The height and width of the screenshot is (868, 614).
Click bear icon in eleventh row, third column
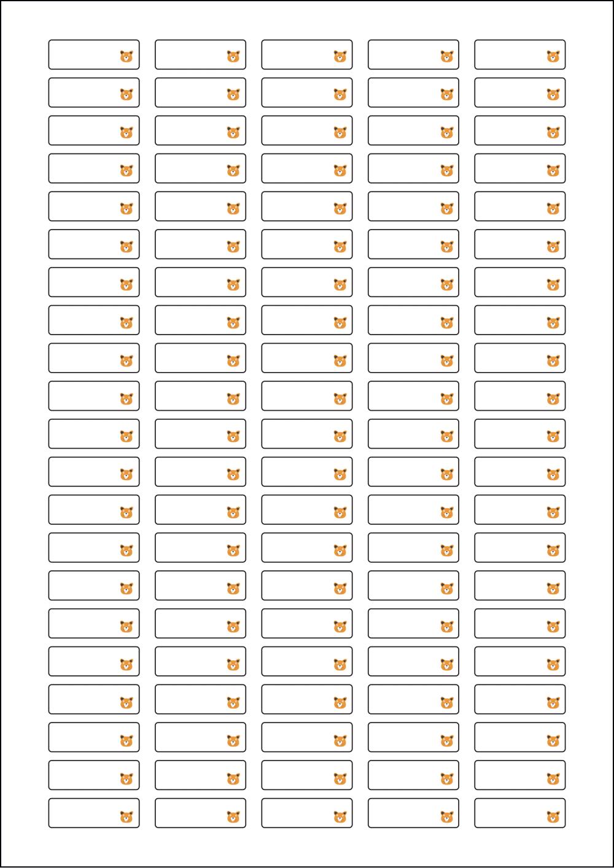click(x=340, y=436)
